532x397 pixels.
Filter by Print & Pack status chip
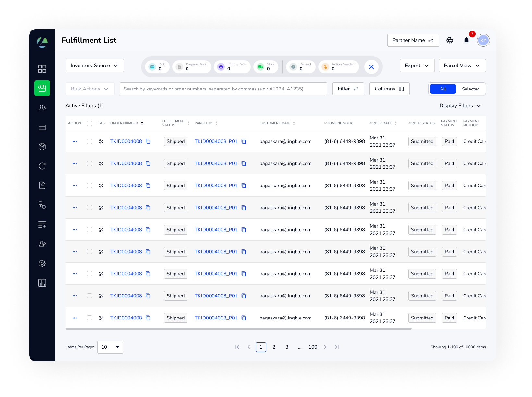[232, 67]
